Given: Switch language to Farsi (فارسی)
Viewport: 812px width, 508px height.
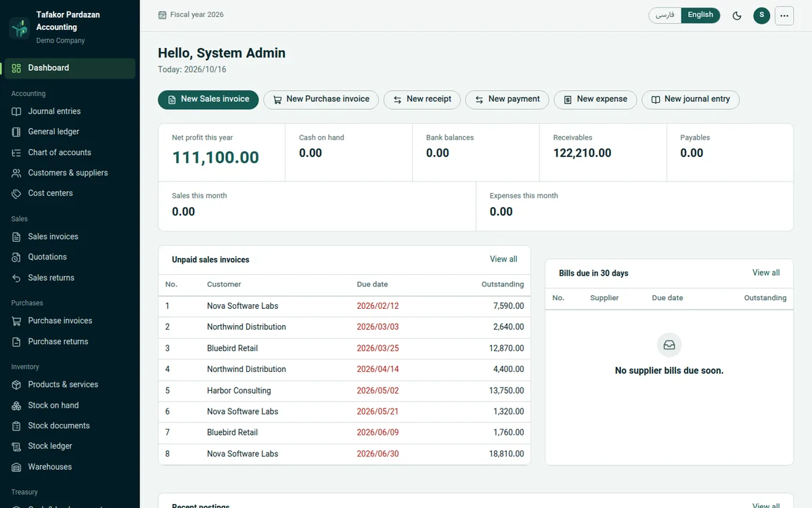Looking at the screenshot, I should [x=665, y=15].
